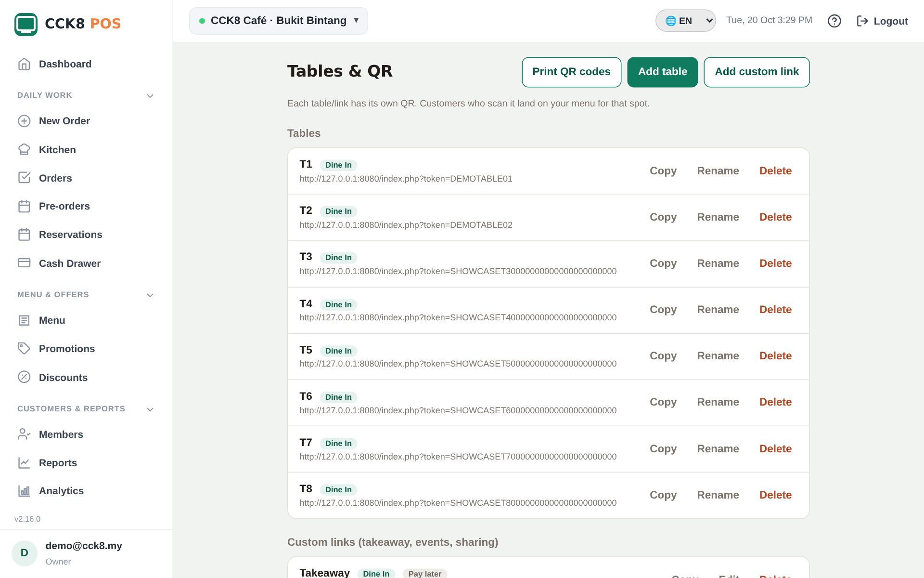The width and height of the screenshot is (924, 578).
Task: Delete table T5
Action: [x=775, y=356]
